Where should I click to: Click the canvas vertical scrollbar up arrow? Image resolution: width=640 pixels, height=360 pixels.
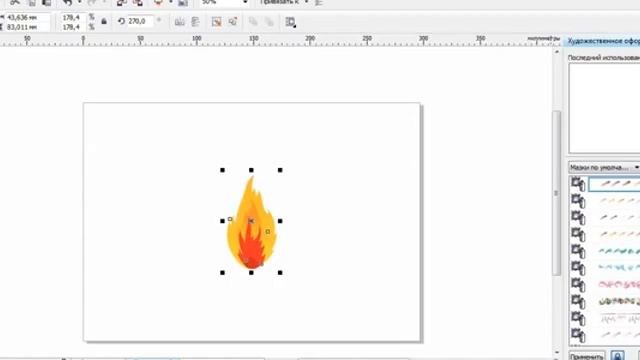[557, 52]
